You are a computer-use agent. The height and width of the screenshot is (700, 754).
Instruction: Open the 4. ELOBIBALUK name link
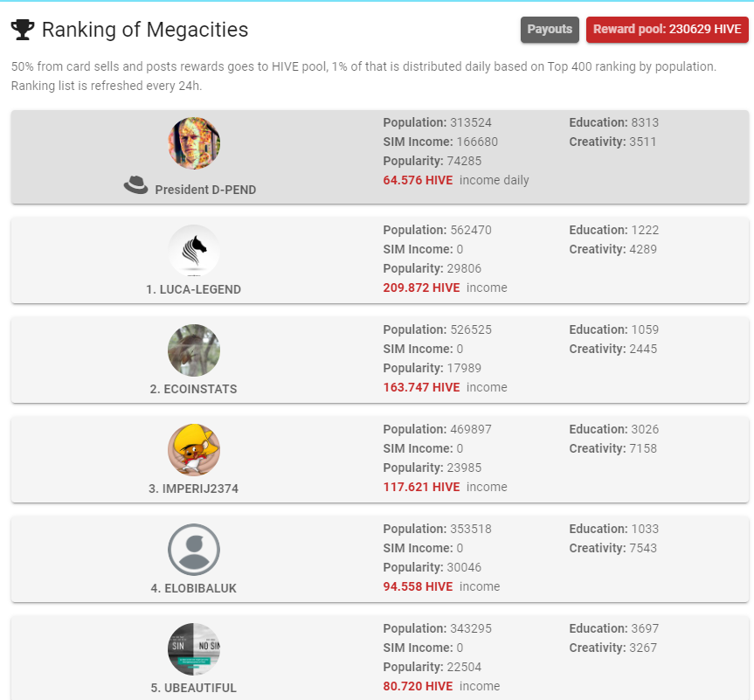tap(194, 588)
